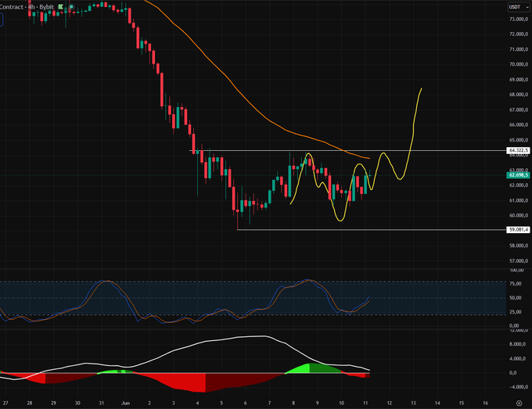Click the 69.000,0 price axis label

click(x=519, y=79)
